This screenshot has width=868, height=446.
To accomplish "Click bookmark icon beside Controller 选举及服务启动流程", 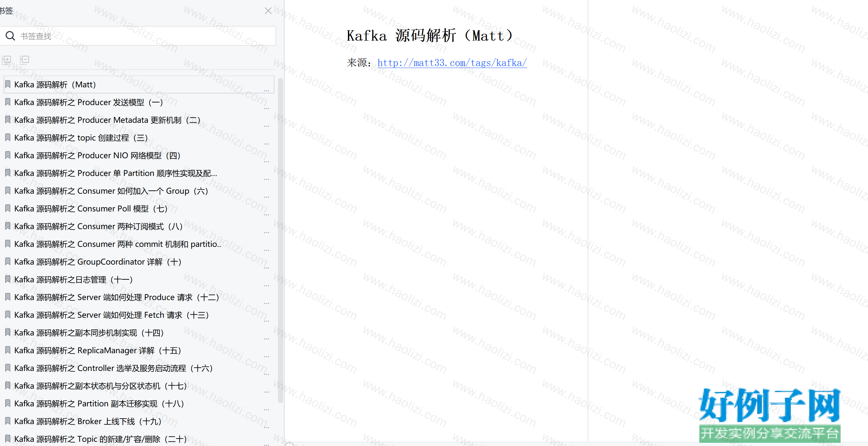I will (x=8, y=368).
